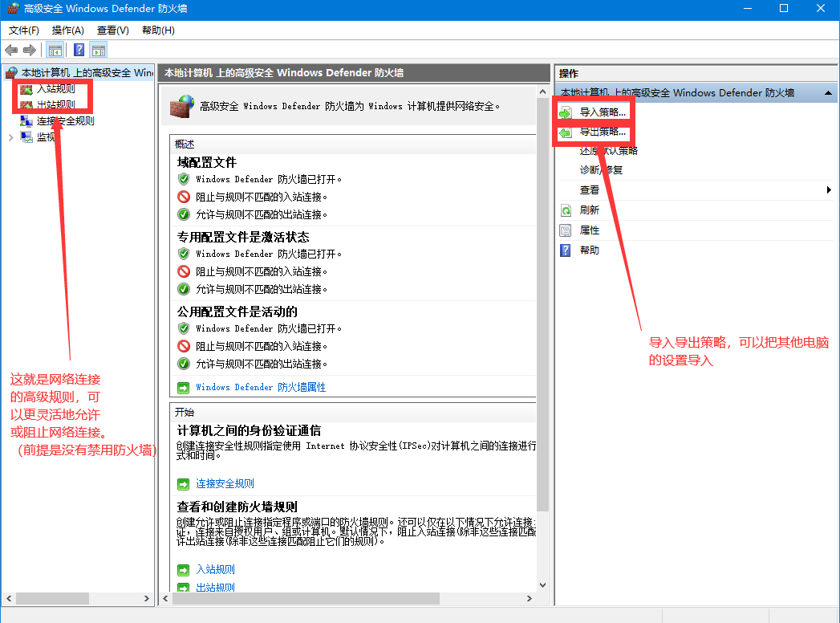Click the 查看和创建防火墙规则 heading
The width and height of the screenshot is (840, 623).
[x=237, y=507]
